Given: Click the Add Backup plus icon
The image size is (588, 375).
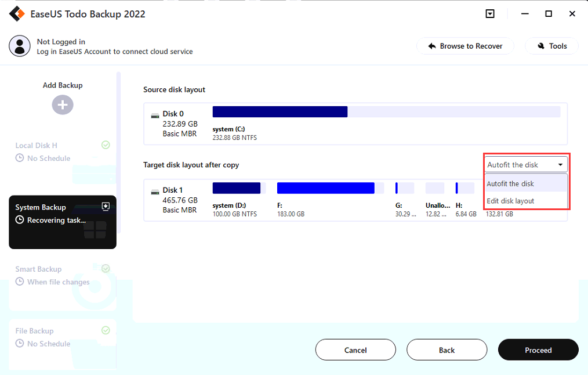Looking at the screenshot, I should tap(63, 104).
